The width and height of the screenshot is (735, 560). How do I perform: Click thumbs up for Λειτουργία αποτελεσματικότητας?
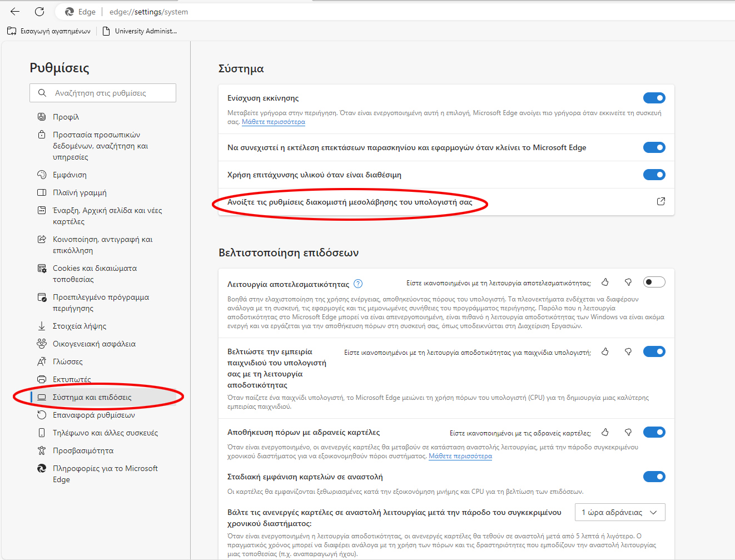click(605, 283)
